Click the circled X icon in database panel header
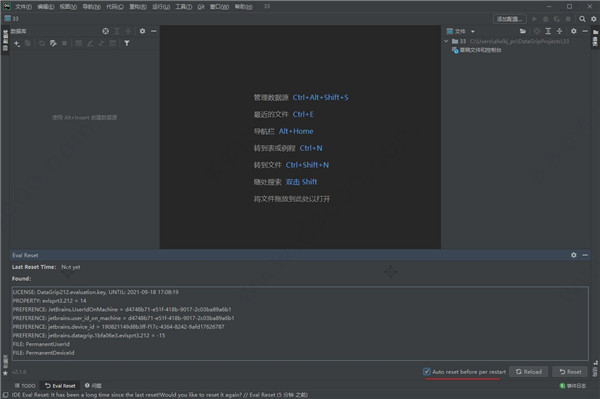The image size is (600, 399). coord(106,31)
